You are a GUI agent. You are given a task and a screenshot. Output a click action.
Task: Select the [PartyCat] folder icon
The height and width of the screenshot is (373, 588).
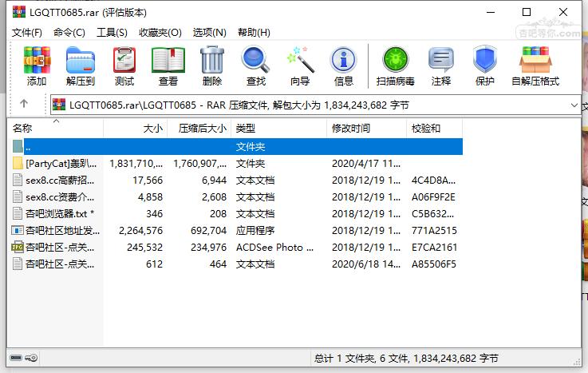18,163
